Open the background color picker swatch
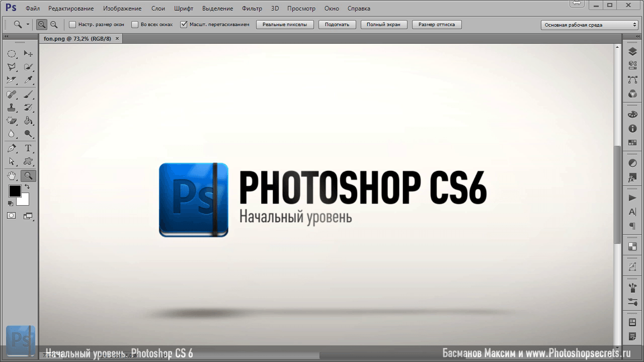The height and width of the screenshot is (362, 644). pos(24,201)
